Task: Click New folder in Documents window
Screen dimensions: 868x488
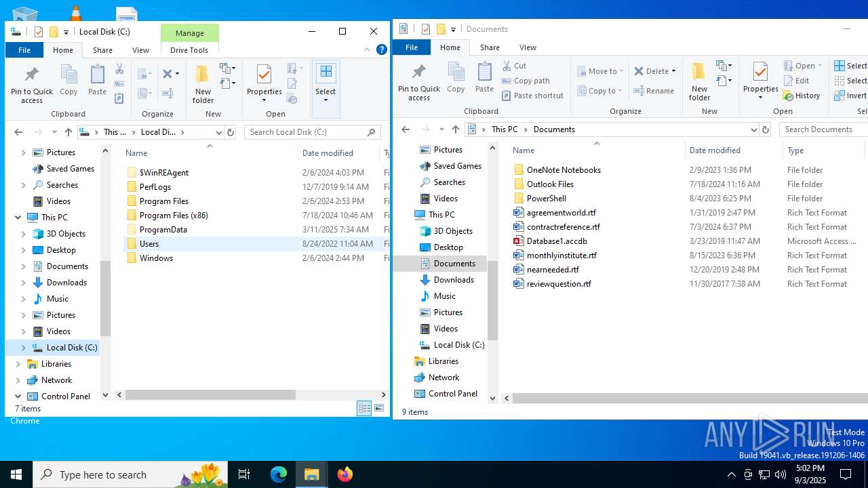Action: (x=699, y=82)
